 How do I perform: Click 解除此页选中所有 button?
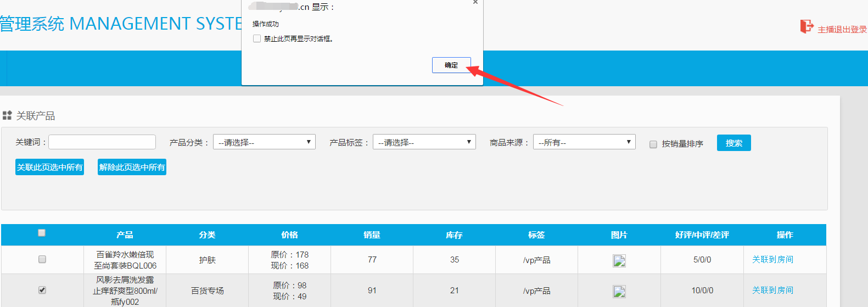coord(132,168)
